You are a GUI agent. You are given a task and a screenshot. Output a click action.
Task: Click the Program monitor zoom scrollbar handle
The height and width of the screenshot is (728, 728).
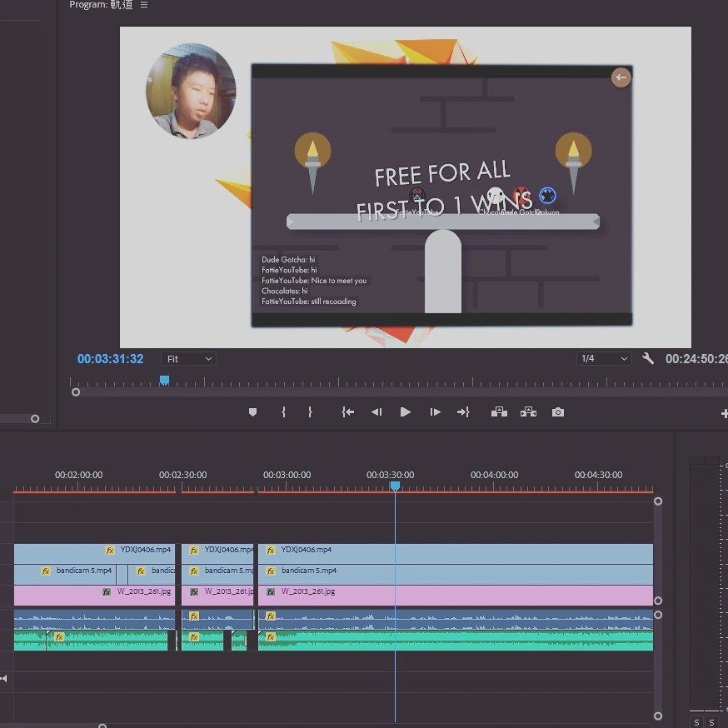[x=76, y=392]
